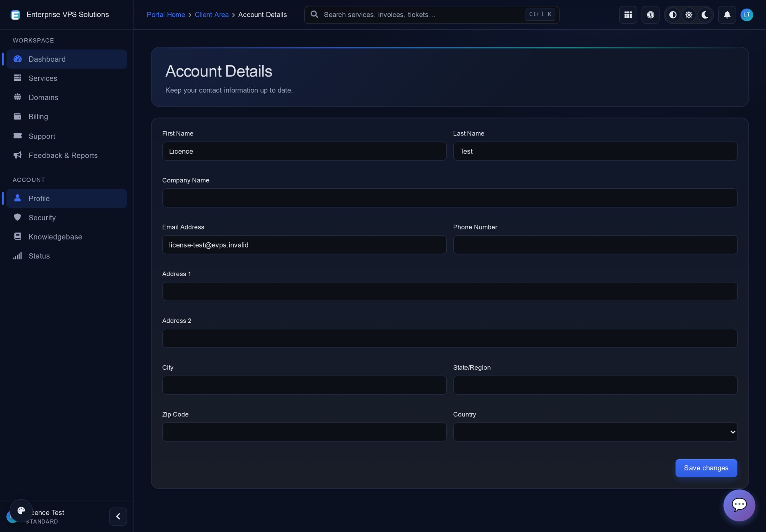
Task: Open the accessibility options icon
Action: tap(650, 15)
